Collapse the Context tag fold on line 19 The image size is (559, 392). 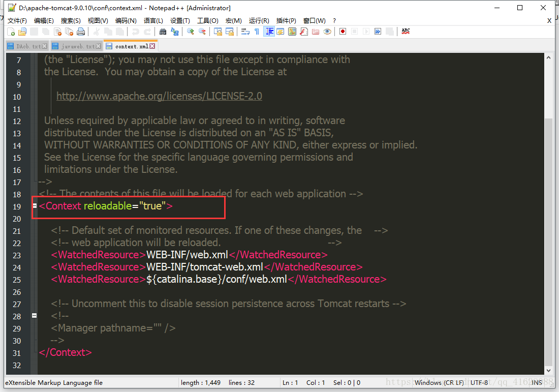tap(35, 206)
